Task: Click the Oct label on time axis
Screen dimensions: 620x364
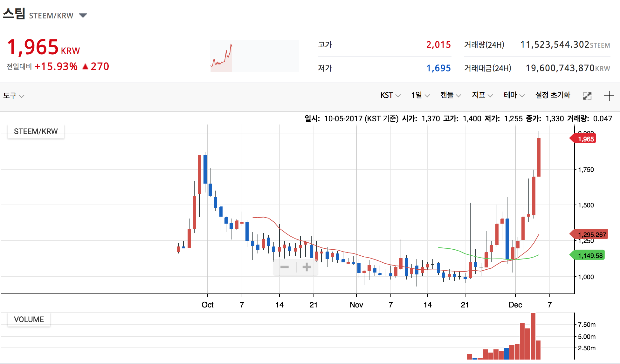Action: 208,305
